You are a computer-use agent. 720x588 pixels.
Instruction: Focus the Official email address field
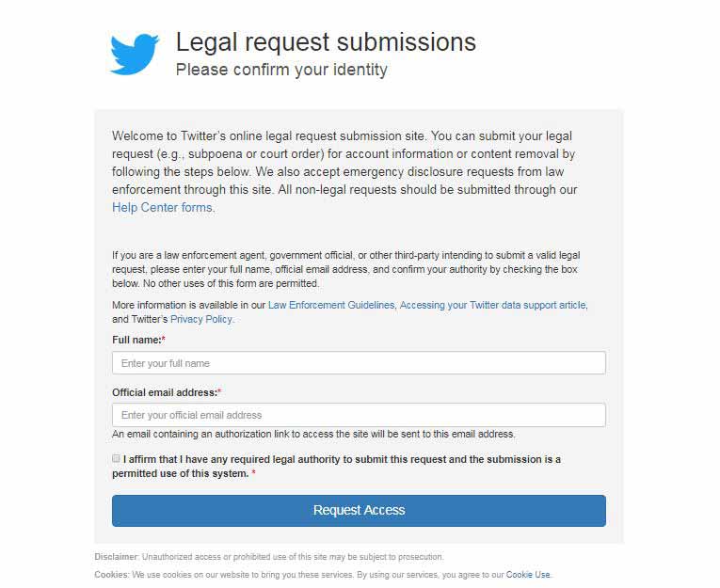[x=359, y=415]
